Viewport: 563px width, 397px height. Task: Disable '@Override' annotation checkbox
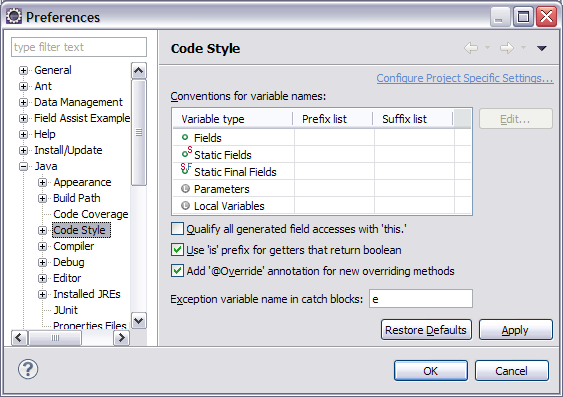(x=177, y=270)
